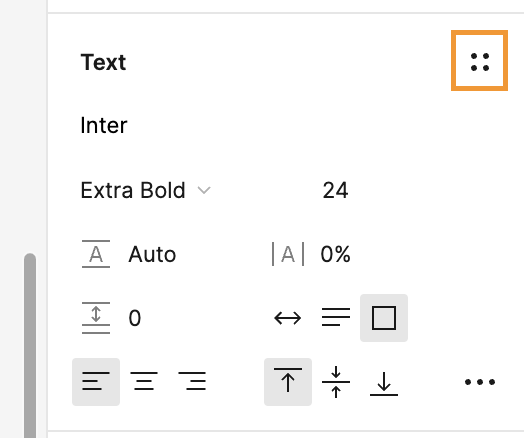Click the line height icon
This screenshot has height=438, width=524.
point(96,254)
